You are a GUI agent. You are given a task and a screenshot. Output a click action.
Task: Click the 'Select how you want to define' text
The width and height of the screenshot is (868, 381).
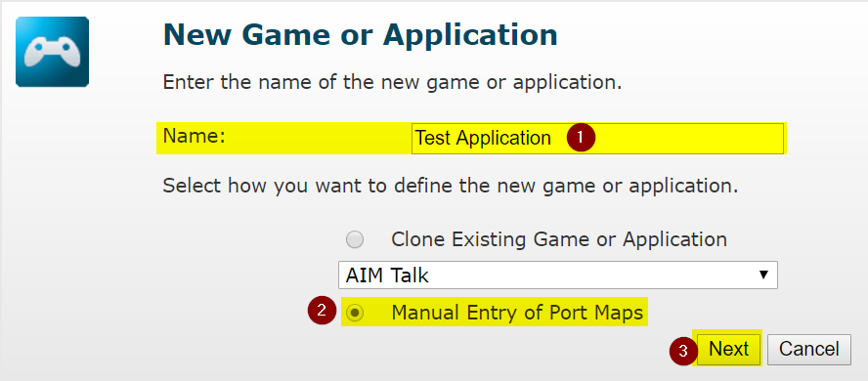pos(451,187)
